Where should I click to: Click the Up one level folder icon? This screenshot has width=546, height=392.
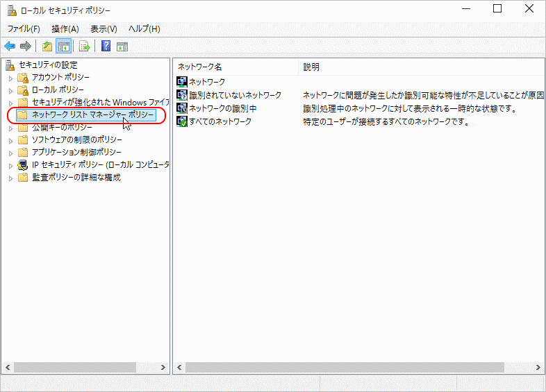click(47, 46)
